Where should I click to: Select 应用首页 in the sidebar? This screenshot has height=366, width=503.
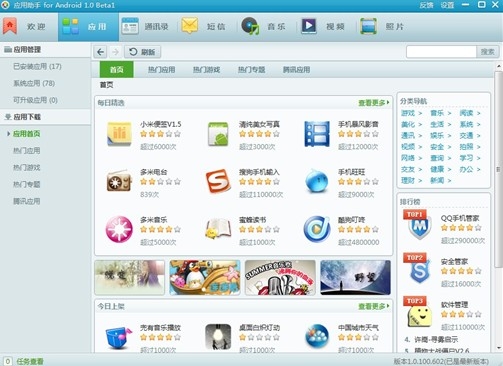27,134
